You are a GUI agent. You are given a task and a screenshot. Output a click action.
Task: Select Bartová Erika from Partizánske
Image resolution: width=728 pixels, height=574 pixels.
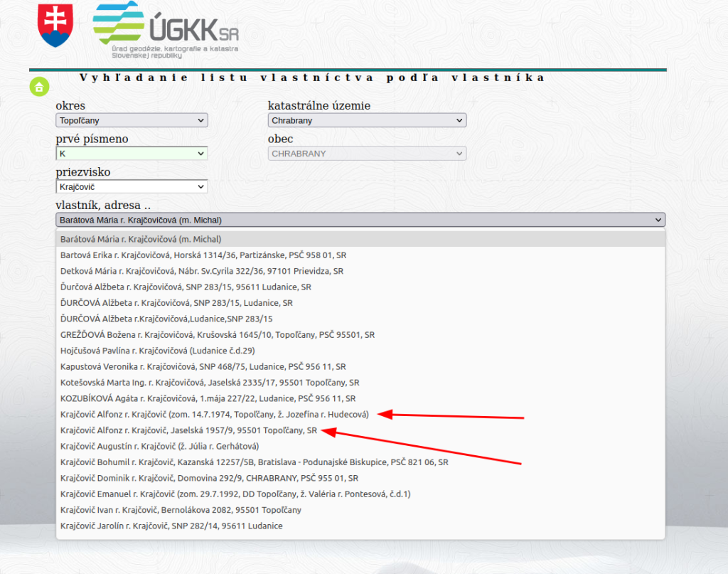click(x=203, y=255)
